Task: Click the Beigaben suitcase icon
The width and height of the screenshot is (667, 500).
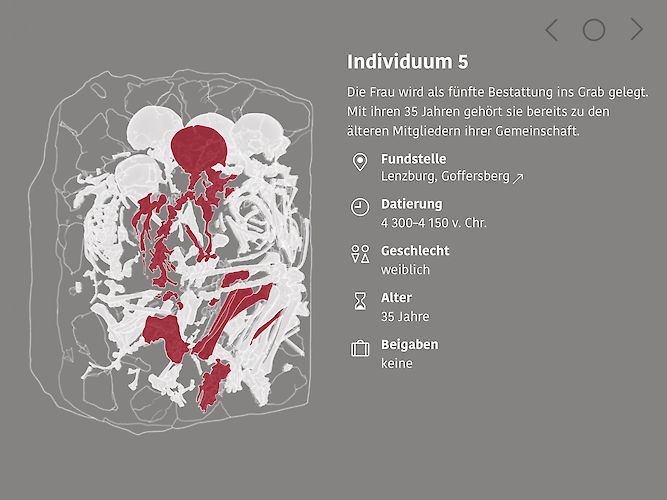Action: point(360,348)
